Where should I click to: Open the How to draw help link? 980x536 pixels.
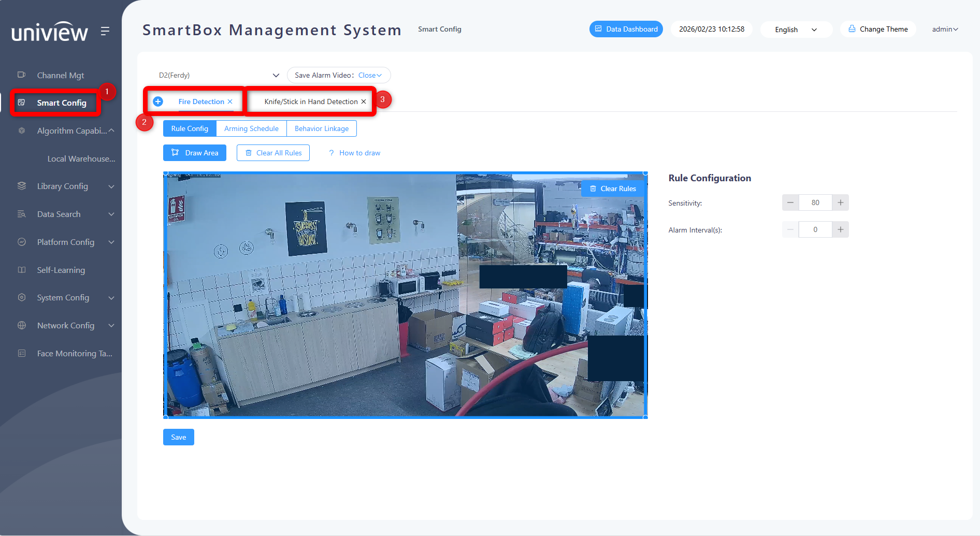(x=355, y=153)
